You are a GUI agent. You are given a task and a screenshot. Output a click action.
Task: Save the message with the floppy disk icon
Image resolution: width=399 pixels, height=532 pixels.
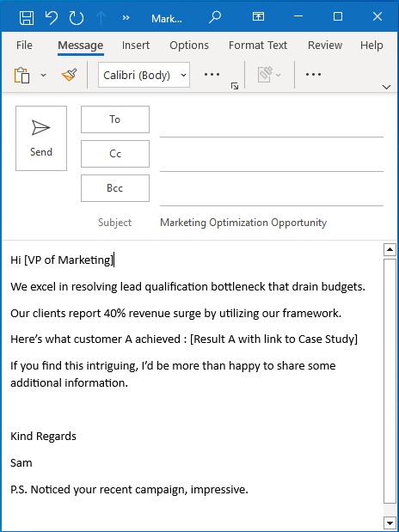coord(26,17)
